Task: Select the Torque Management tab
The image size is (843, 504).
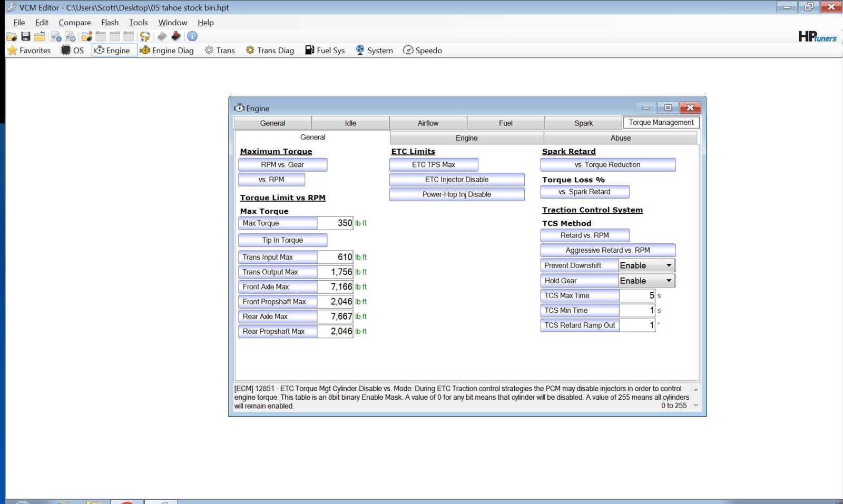Action: (661, 122)
